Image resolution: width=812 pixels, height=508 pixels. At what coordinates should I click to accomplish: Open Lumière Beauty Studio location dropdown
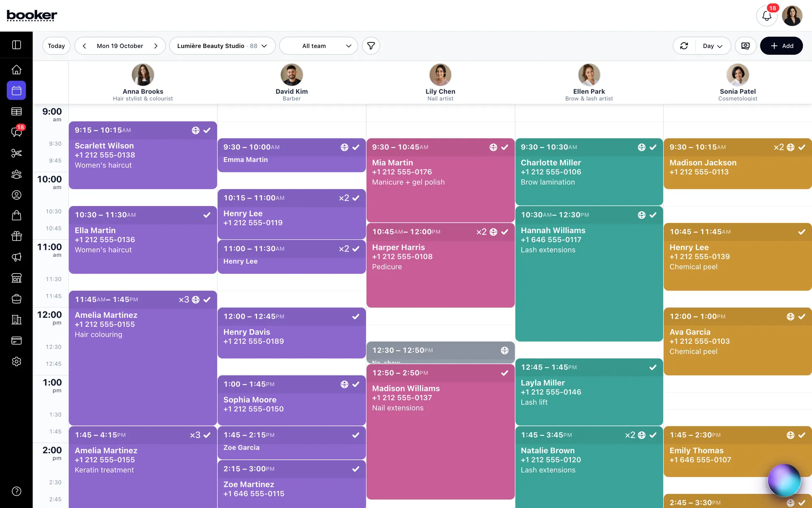222,46
